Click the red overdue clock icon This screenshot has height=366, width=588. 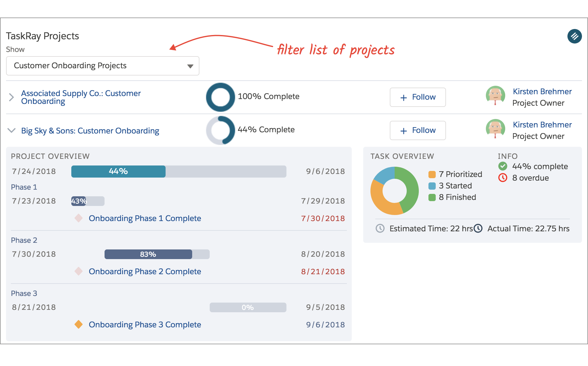tap(502, 178)
